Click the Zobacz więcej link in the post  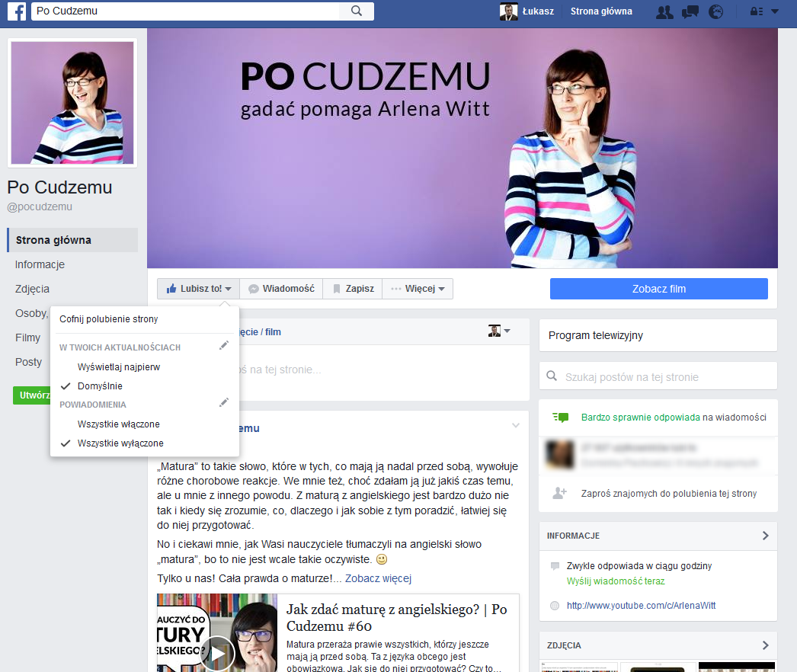point(378,578)
